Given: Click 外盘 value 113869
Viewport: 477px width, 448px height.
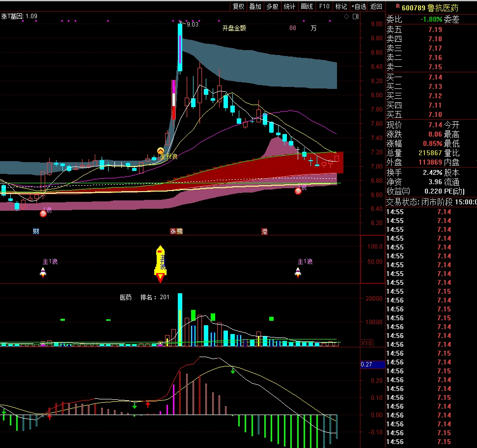Looking at the screenshot, I should 430,163.
